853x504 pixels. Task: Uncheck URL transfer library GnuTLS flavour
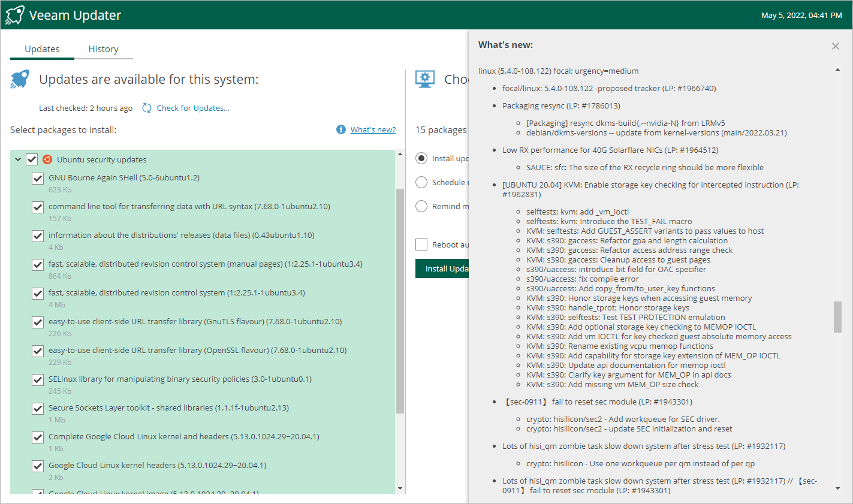[38, 322]
